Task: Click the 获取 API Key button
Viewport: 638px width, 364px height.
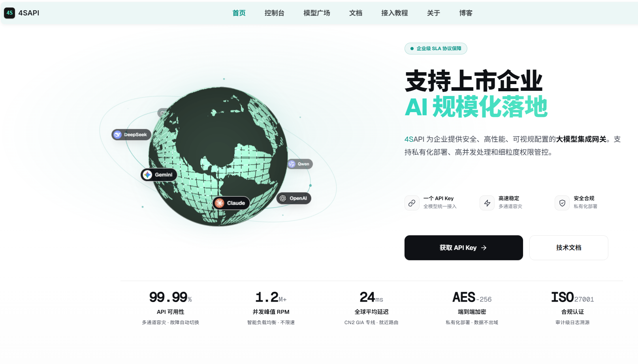Action: (x=464, y=248)
